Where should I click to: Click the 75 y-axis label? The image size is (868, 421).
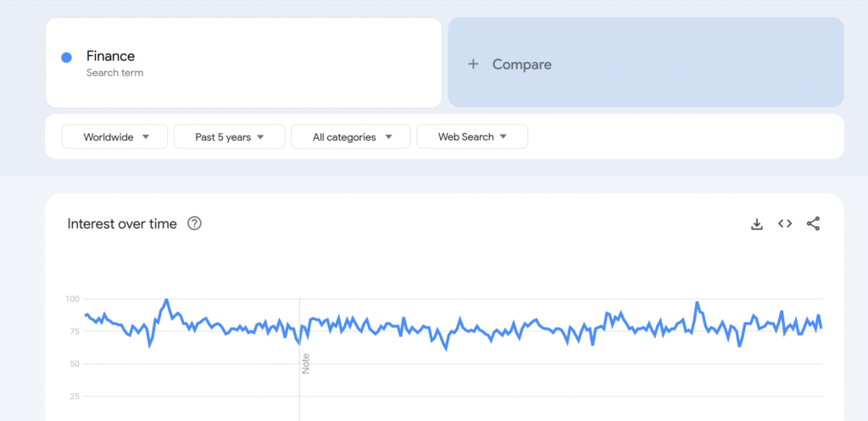pos(73,331)
